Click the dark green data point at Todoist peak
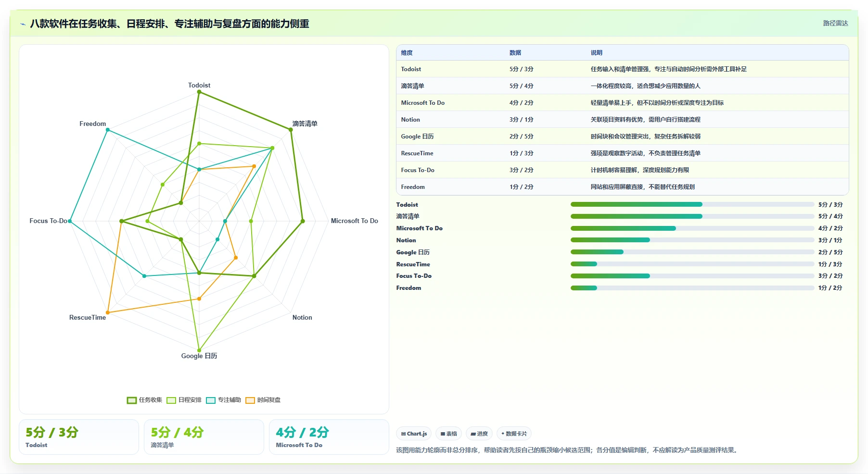The height and width of the screenshot is (474, 868). coord(199,92)
